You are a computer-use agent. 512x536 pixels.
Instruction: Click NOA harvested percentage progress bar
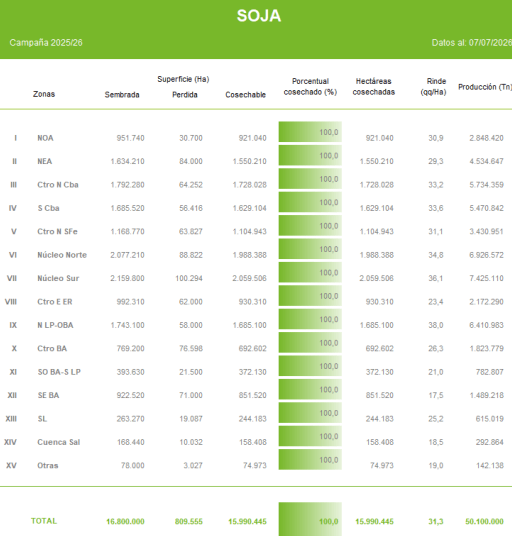click(310, 132)
